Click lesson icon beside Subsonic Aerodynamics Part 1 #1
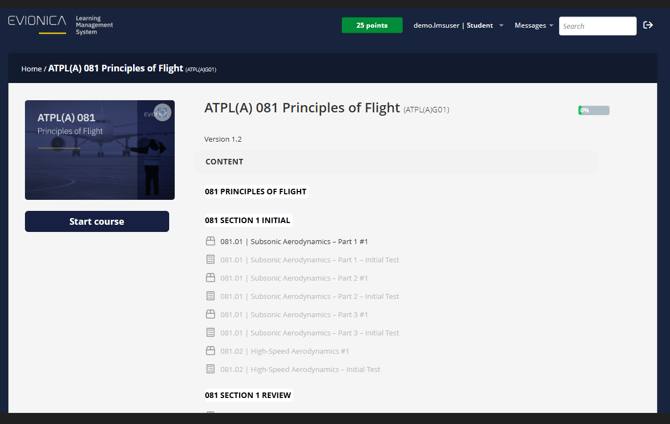This screenshot has width=670, height=424. (x=210, y=241)
